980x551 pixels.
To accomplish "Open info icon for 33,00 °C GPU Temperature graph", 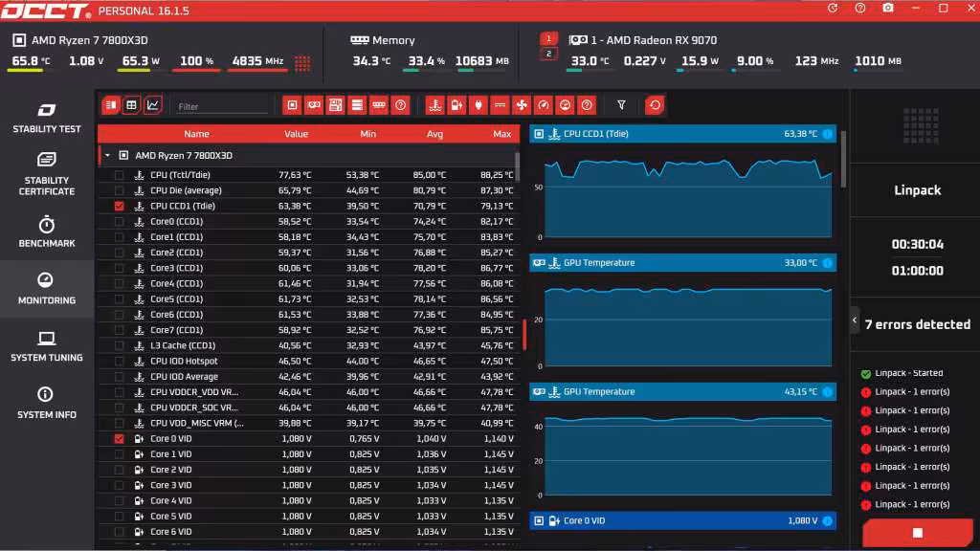I will (x=828, y=263).
